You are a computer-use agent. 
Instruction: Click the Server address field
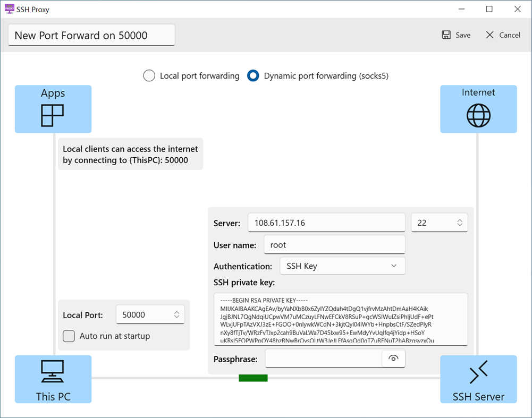click(326, 223)
